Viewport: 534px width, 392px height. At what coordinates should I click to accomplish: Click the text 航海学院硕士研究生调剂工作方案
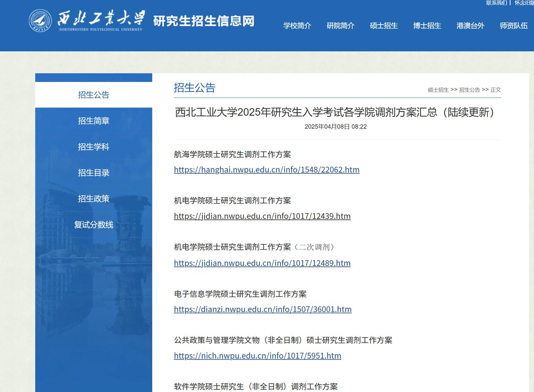tap(232, 154)
